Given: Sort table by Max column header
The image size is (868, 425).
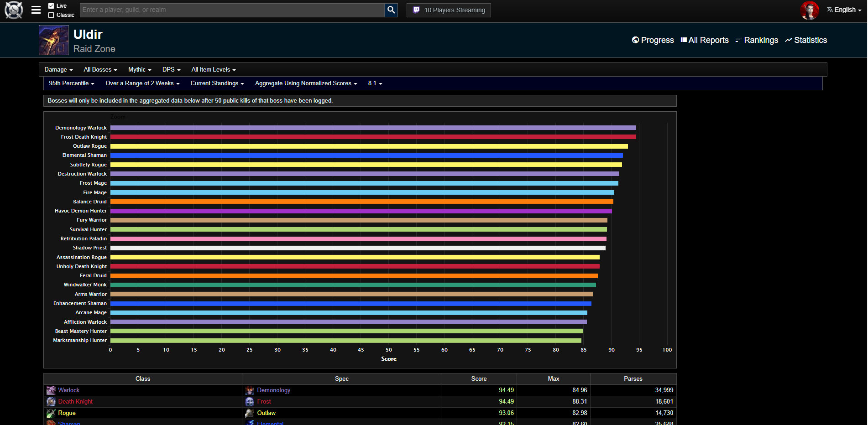Looking at the screenshot, I should [554, 379].
